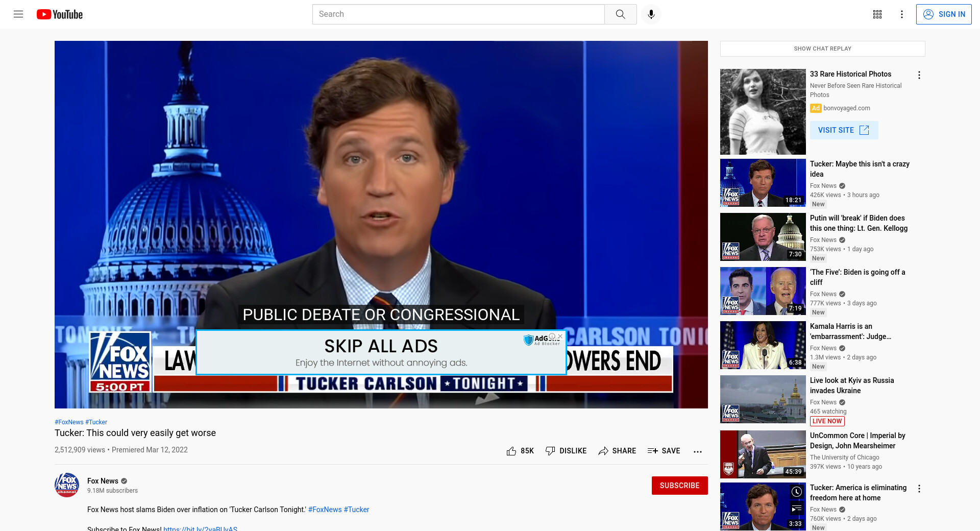
Task: Click #FoxNews hashtag in description
Action: 325,510
